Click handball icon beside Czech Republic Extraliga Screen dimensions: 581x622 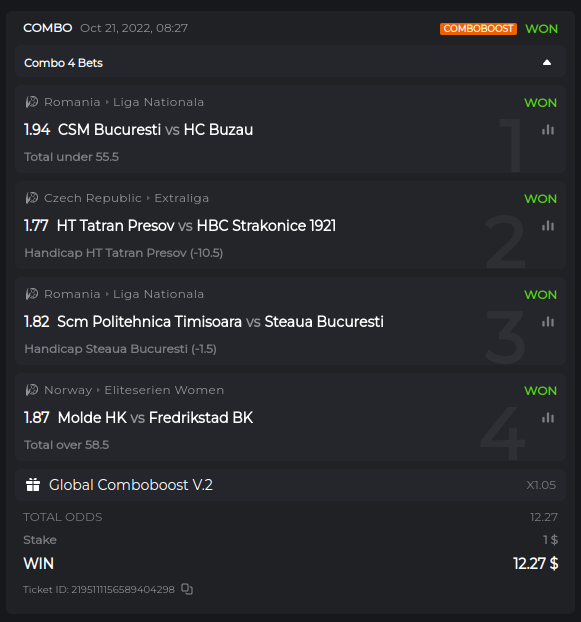pos(32,198)
